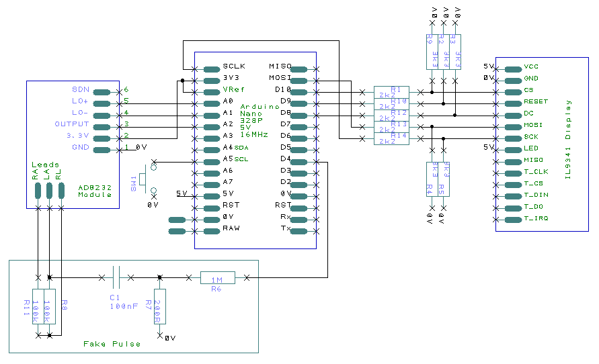Select the R6 1M resistor symbol
599x364 pixels.
pyautogui.click(x=217, y=278)
